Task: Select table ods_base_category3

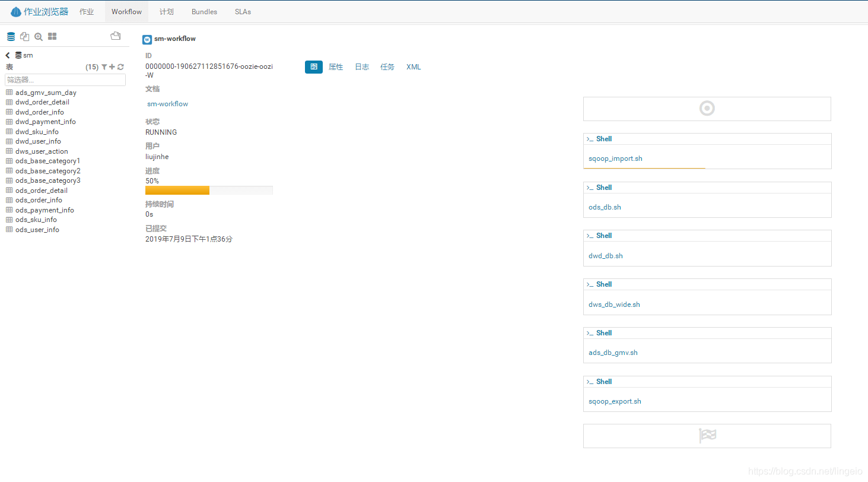Action: coord(48,180)
